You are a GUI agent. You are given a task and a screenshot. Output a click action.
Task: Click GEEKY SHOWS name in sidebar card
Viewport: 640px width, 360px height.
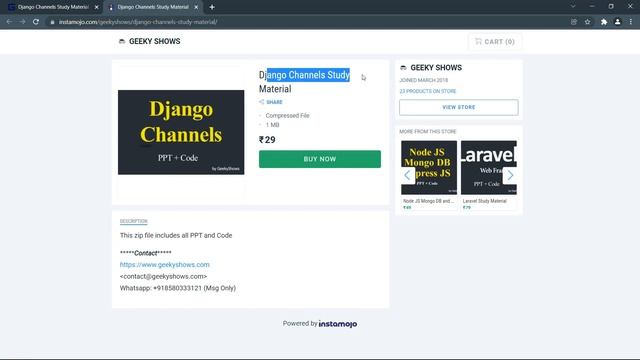click(x=436, y=68)
